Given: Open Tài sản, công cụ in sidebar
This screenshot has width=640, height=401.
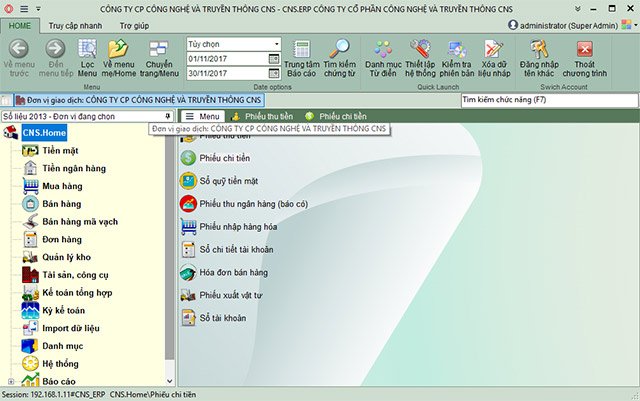Looking at the screenshot, I should (x=76, y=275).
